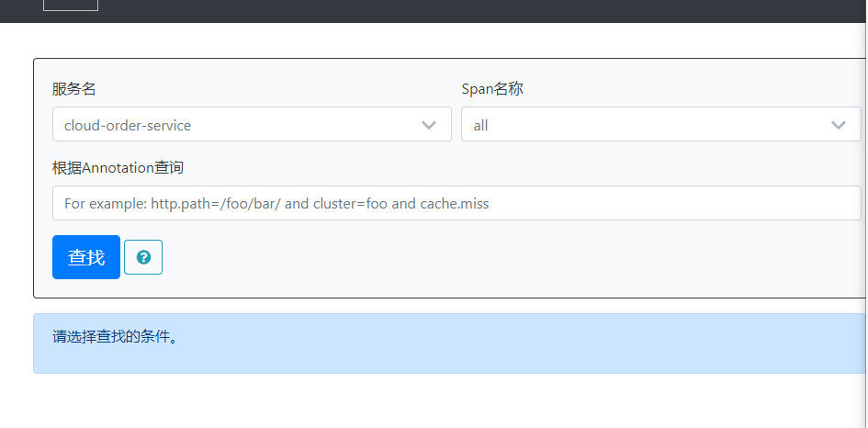Click the 根据Annotation查询 label

[x=118, y=167]
